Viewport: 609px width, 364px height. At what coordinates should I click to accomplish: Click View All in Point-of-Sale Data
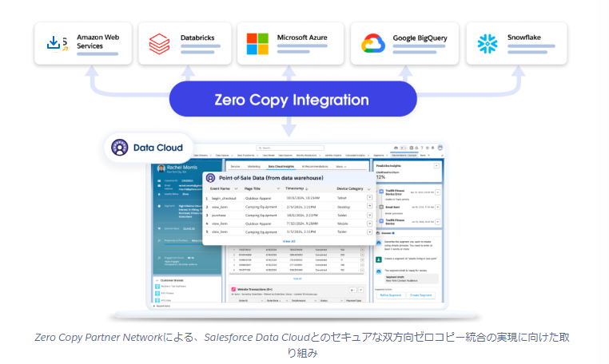[x=289, y=241]
